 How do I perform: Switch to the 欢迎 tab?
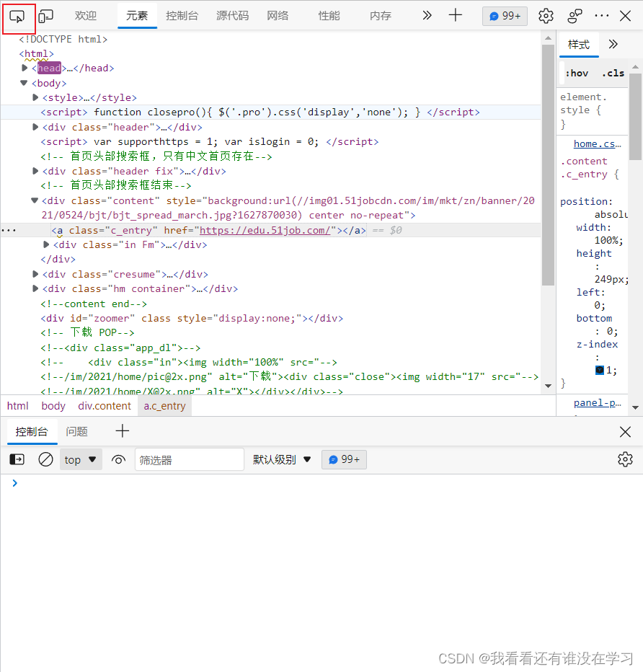click(x=85, y=16)
